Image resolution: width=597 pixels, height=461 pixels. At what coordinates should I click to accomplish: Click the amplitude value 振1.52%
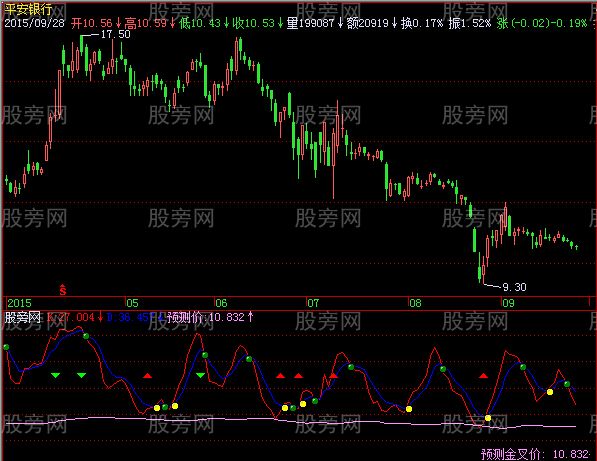click(x=470, y=23)
